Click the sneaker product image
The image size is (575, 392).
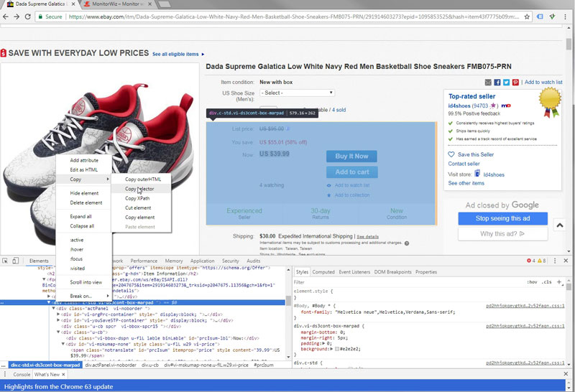[99, 157]
